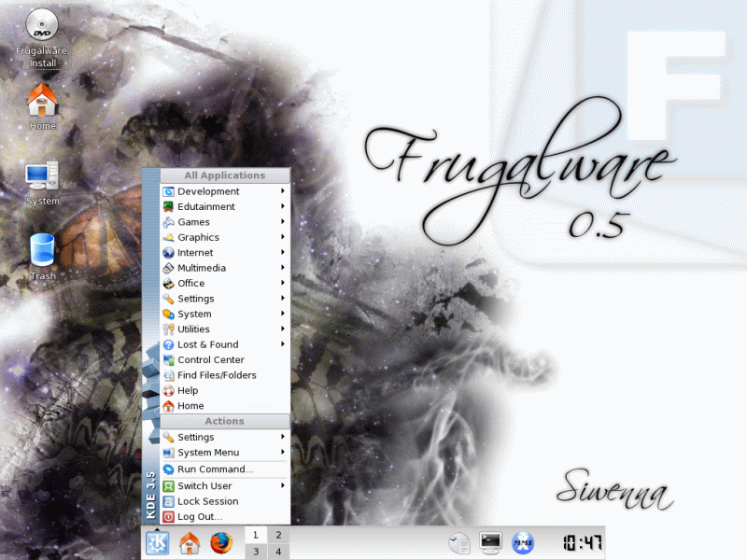
Task: Open the Frugalware Install DVD desktop icon
Action: point(42,38)
